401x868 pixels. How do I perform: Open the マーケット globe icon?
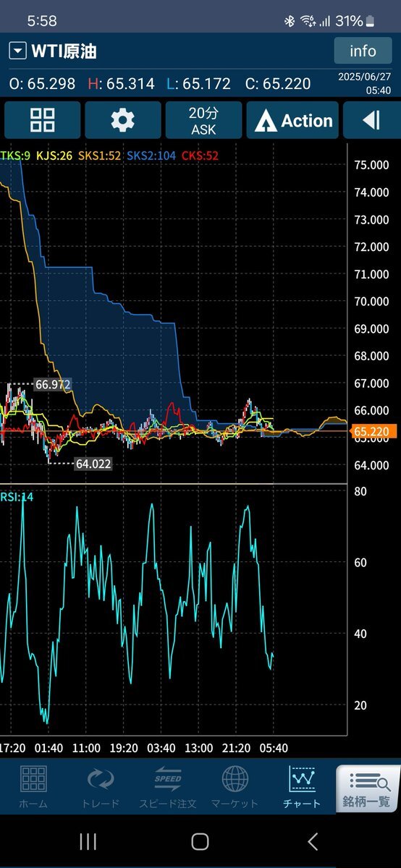pos(235,787)
